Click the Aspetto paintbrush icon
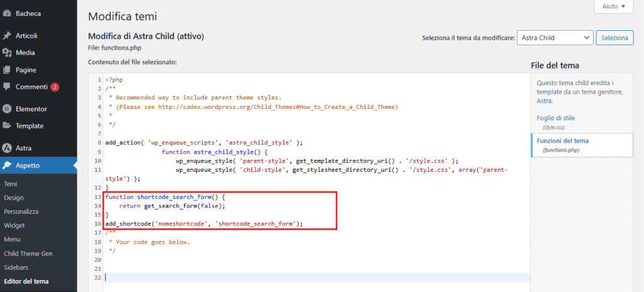Viewport: 644px width, 292px height. [x=6, y=166]
